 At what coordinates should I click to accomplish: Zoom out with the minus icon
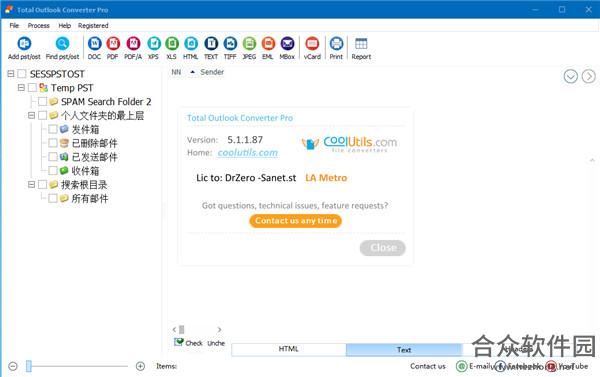[13, 366]
